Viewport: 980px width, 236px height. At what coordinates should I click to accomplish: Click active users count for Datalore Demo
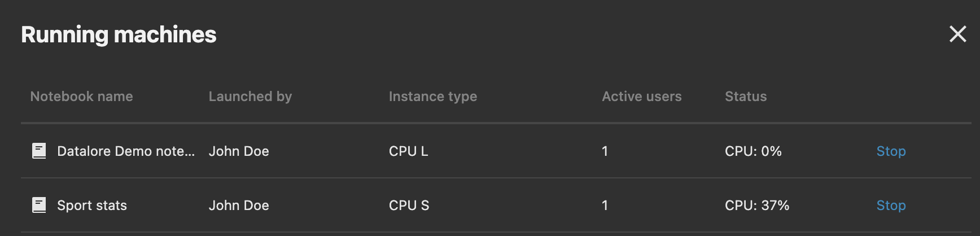(x=605, y=151)
